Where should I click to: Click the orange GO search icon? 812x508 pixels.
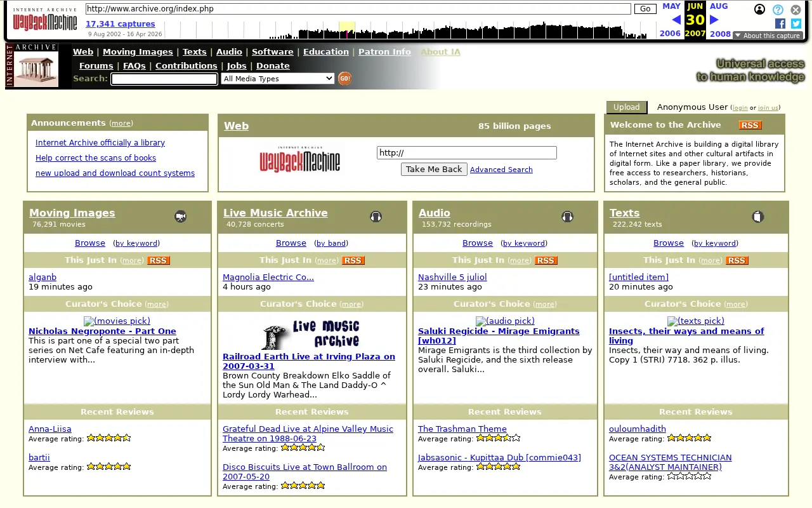(x=344, y=78)
